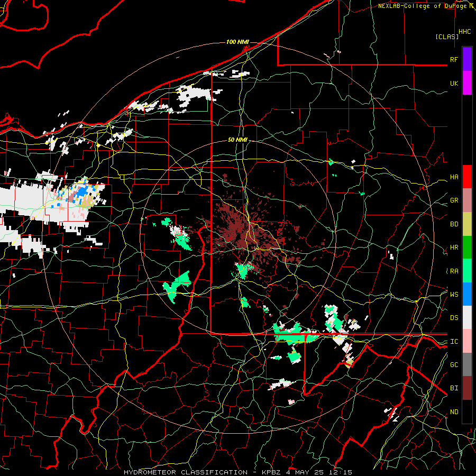Click the HR legend label
This screenshot has width=476, height=476.
point(454,248)
